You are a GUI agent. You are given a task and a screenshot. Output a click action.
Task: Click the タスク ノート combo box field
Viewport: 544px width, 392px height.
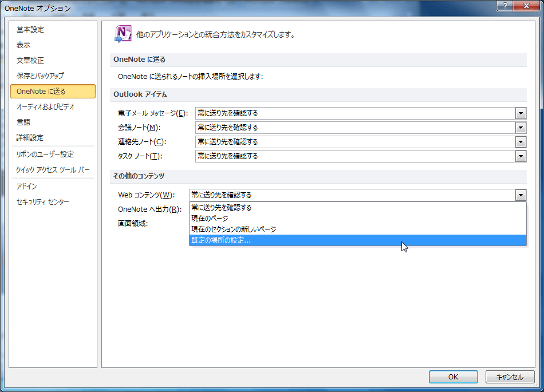361,156
